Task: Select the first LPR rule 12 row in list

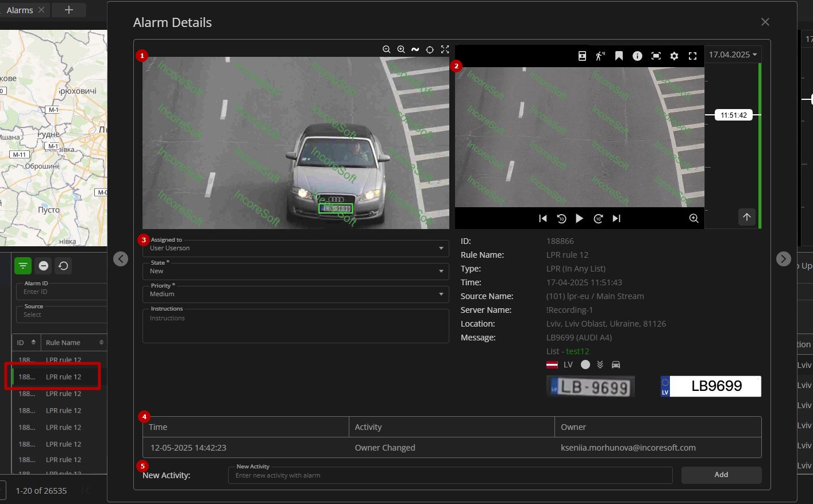Action: [x=59, y=359]
